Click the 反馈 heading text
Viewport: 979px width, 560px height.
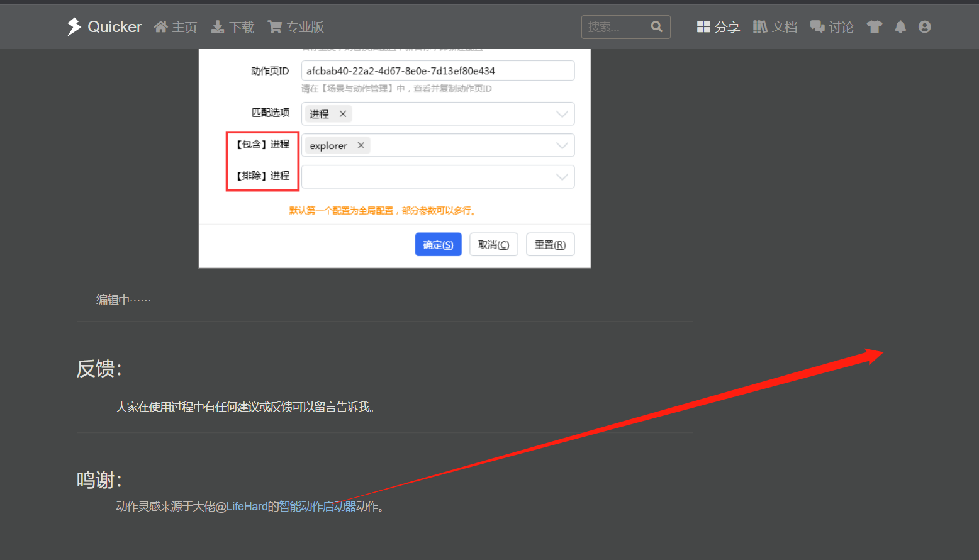click(x=99, y=369)
